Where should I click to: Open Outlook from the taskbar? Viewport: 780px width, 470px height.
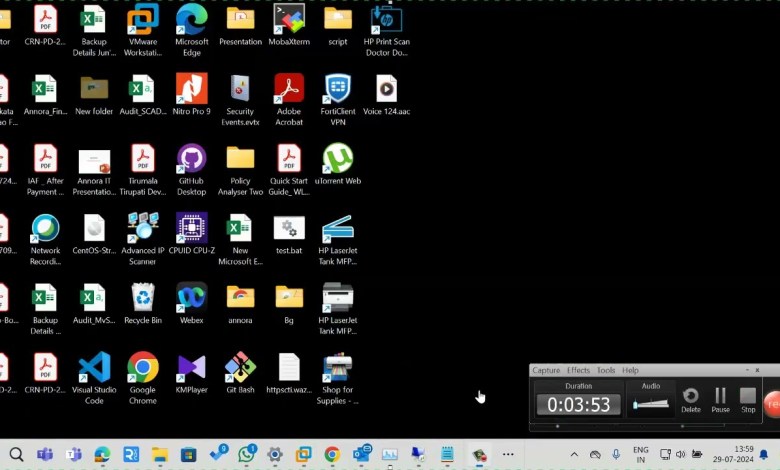coord(362,454)
